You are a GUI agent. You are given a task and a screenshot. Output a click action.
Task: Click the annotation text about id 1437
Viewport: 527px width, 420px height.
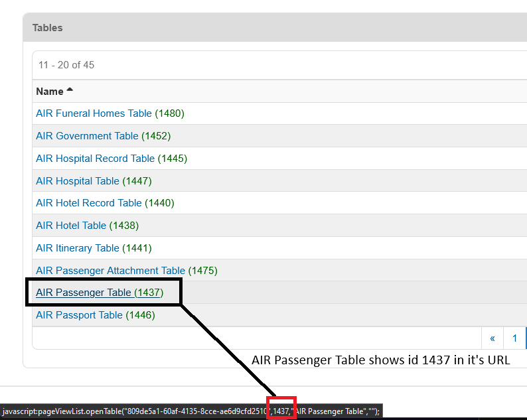coord(380,361)
